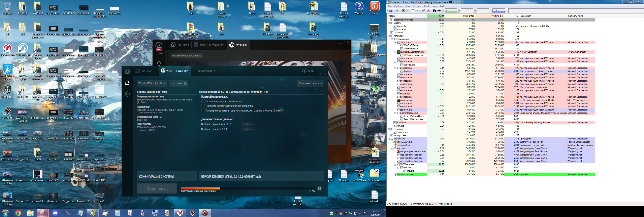Click the blue I/O history graph
The height and width of the screenshot is (217, 644).
coord(498,11)
